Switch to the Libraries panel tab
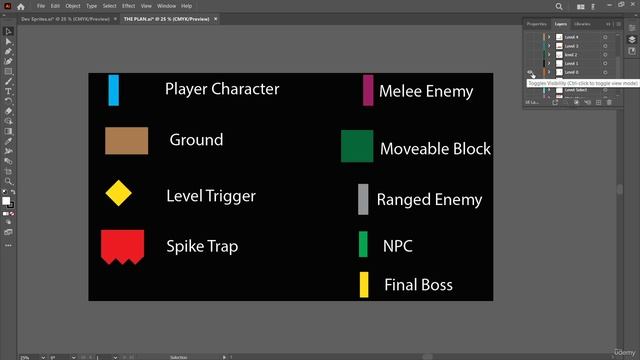Image resolution: width=640 pixels, height=360 pixels. click(582, 24)
